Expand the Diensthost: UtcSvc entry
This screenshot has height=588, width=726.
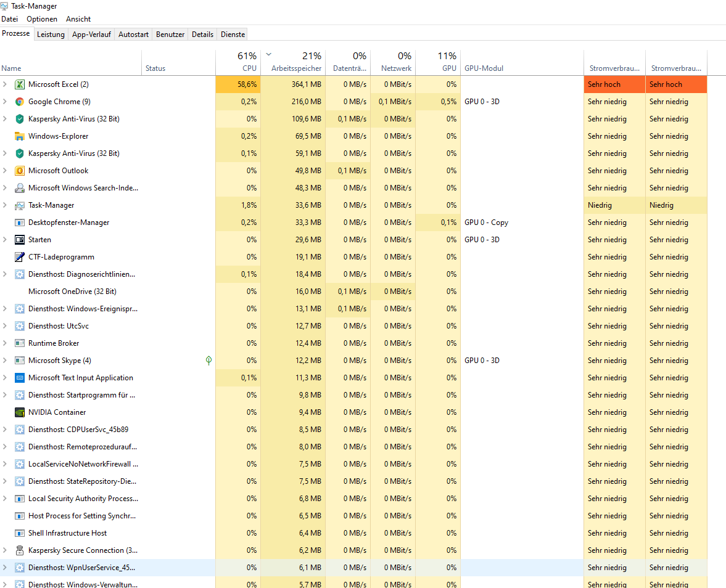5,325
